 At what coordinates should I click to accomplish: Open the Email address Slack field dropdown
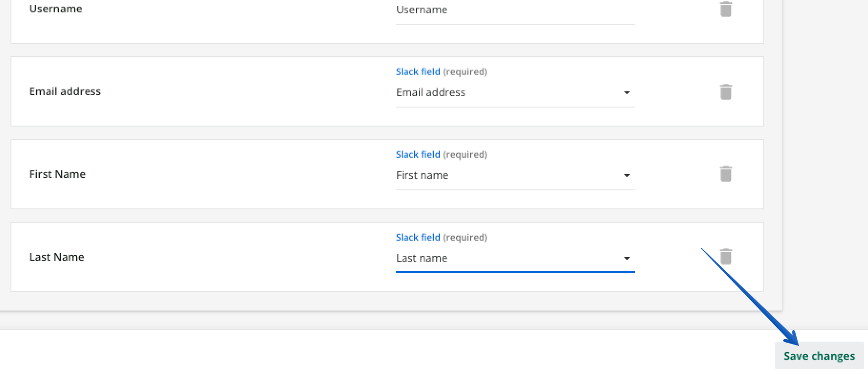tap(509, 93)
